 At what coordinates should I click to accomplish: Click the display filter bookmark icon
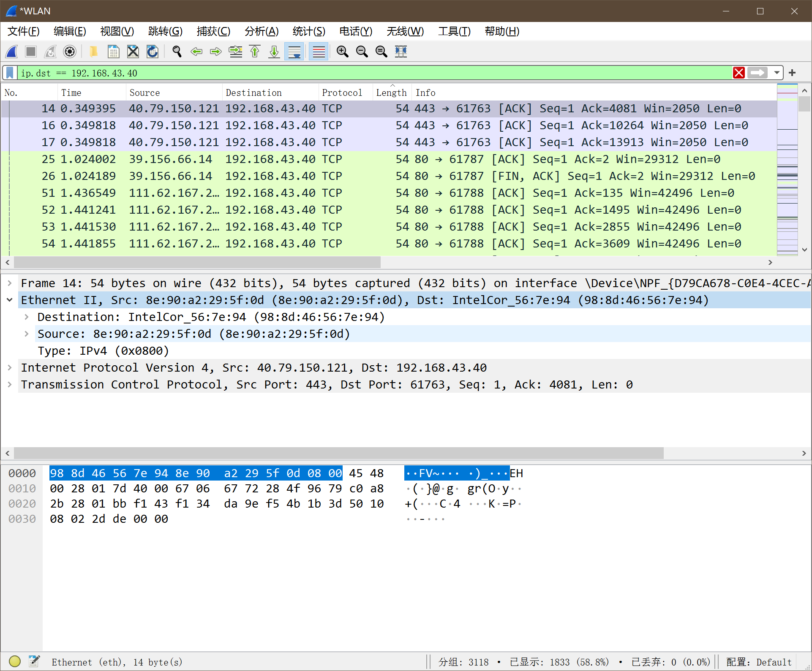tap(10, 73)
